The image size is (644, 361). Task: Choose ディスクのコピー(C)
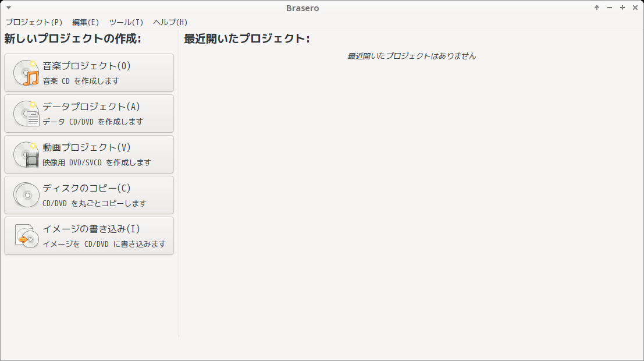pos(89,195)
